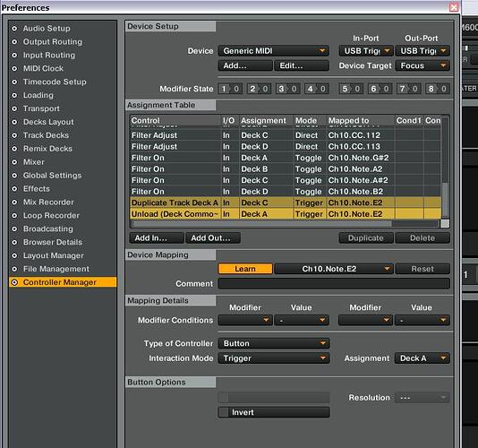Click Add In... button

point(157,238)
